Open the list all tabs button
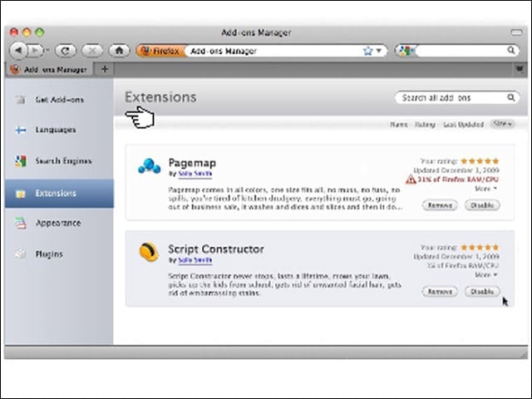 [x=519, y=69]
